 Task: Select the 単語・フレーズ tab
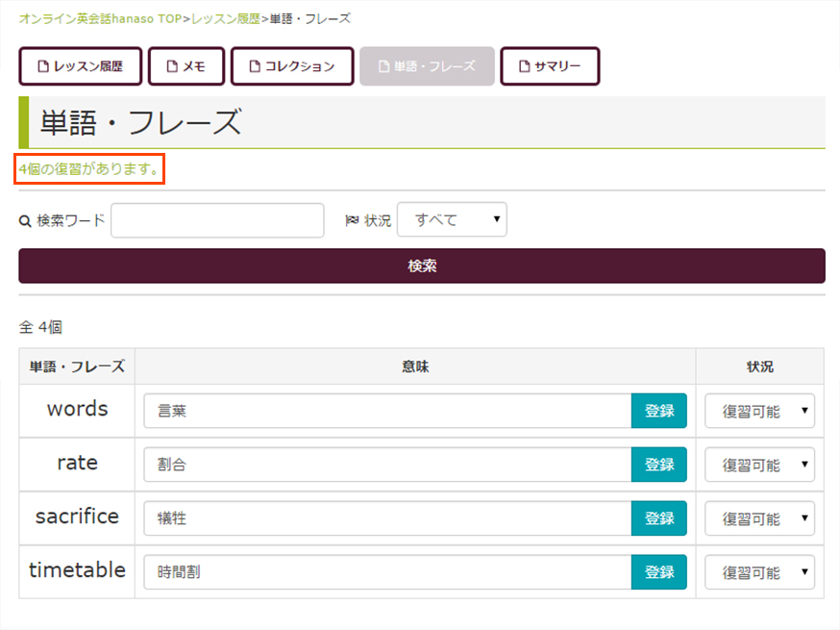point(427,66)
